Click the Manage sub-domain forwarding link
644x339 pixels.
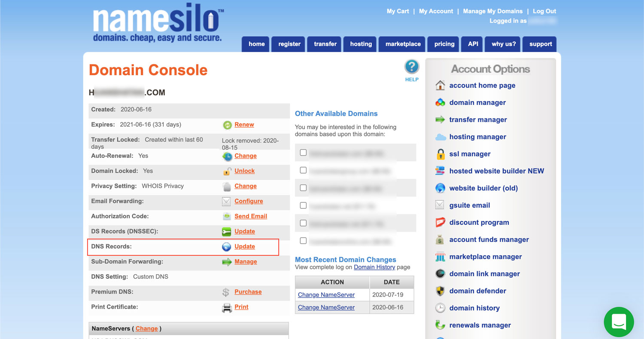click(246, 262)
